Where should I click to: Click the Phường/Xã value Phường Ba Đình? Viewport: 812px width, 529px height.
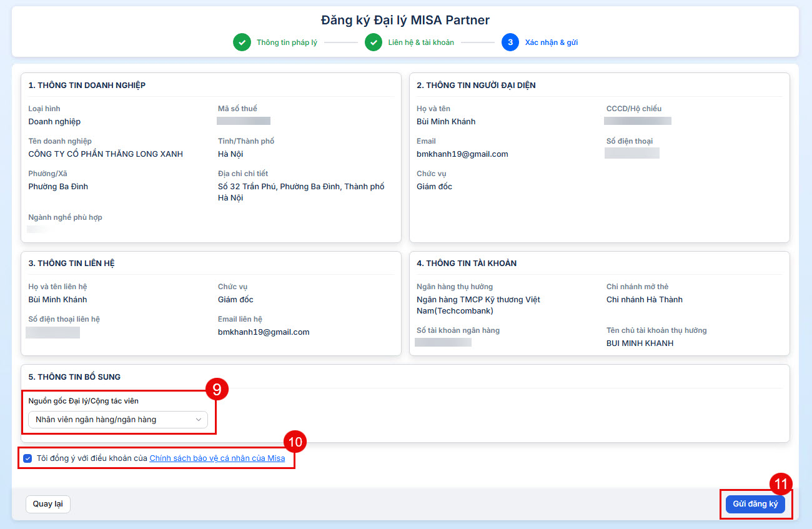pyautogui.click(x=58, y=187)
